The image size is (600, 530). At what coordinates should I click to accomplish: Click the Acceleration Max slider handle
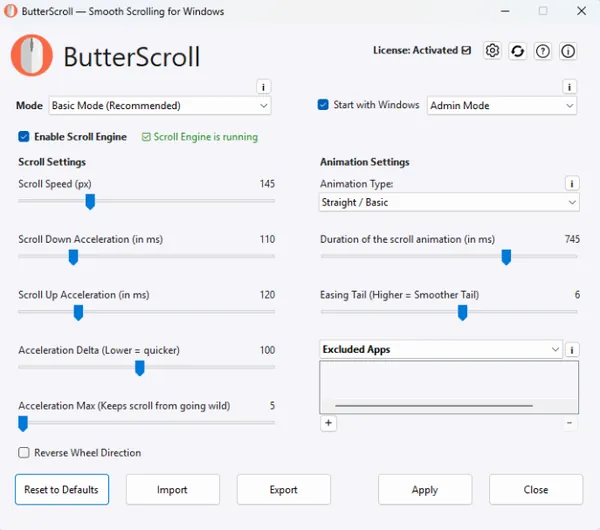(x=23, y=424)
